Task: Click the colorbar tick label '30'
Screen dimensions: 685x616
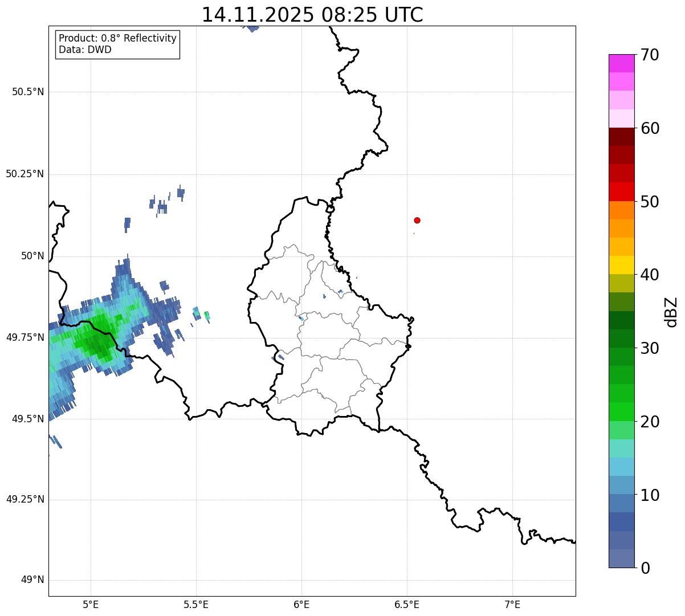Action: pos(650,348)
